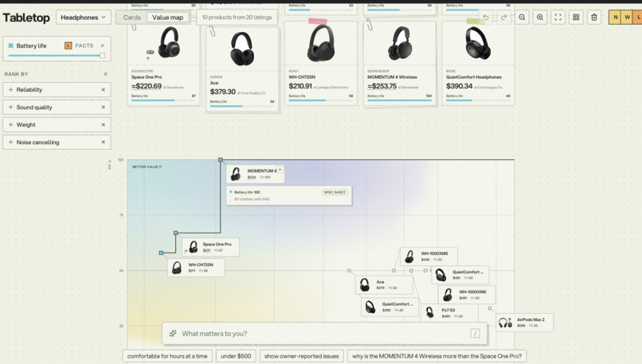The image size is (642, 364).
Task: Click the $390 QuietComfort map label
Action: click(x=390, y=307)
